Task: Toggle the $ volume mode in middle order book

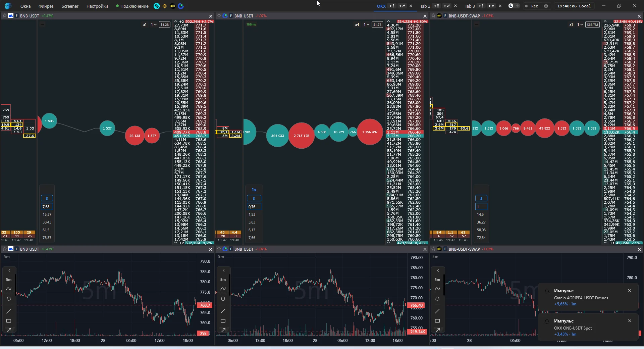Action: [254, 198]
